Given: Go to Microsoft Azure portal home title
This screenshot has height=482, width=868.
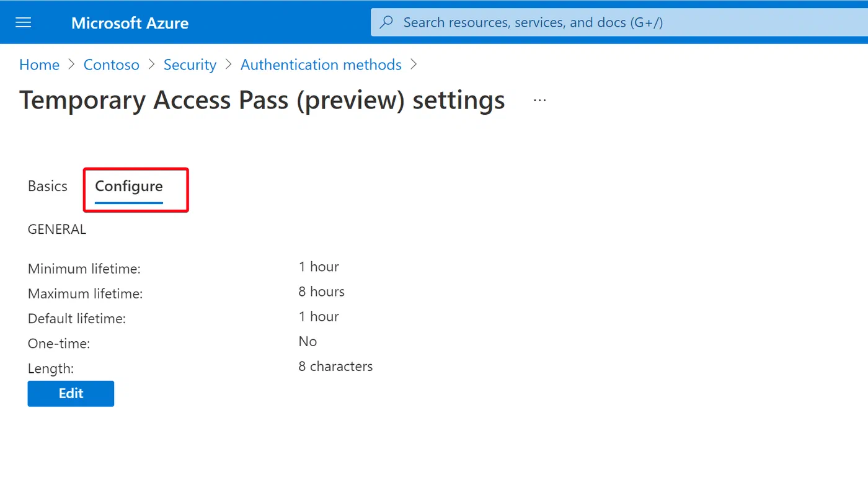Looking at the screenshot, I should [x=130, y=23].
